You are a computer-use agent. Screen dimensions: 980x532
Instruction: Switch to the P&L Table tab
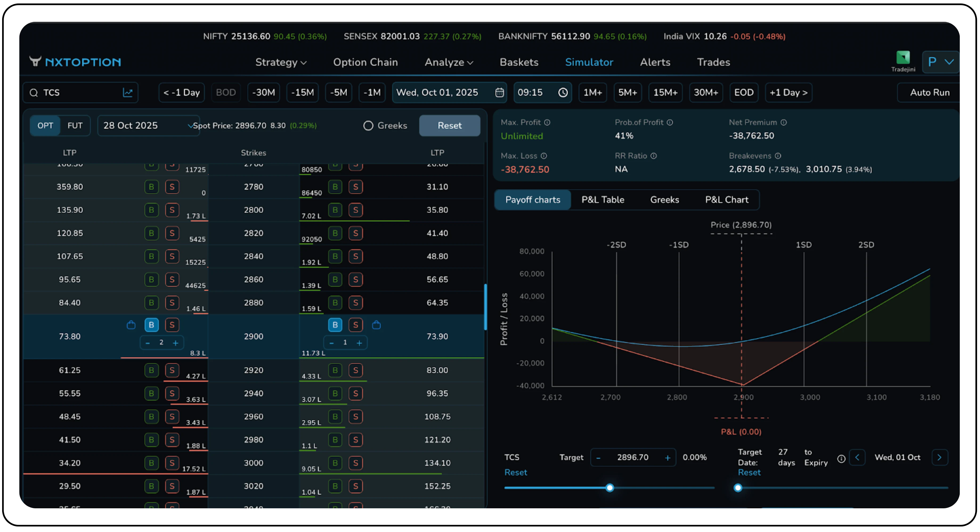tap(603, 200)
